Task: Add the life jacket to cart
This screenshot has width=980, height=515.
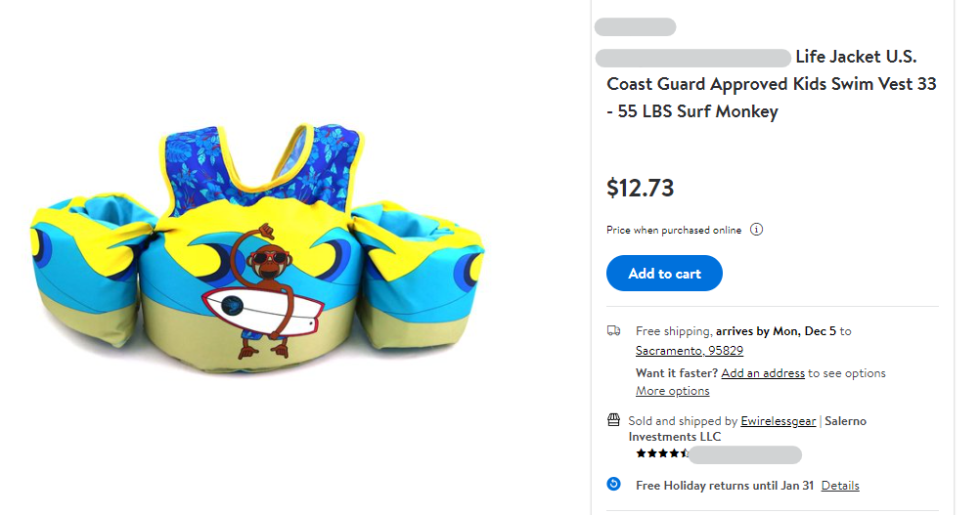Action: (x=664, y=274)
